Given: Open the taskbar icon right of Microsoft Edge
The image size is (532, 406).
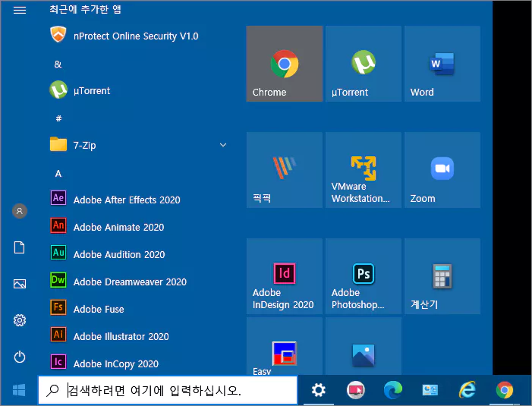Looking at the screenshot, I should tap(430, 390).
